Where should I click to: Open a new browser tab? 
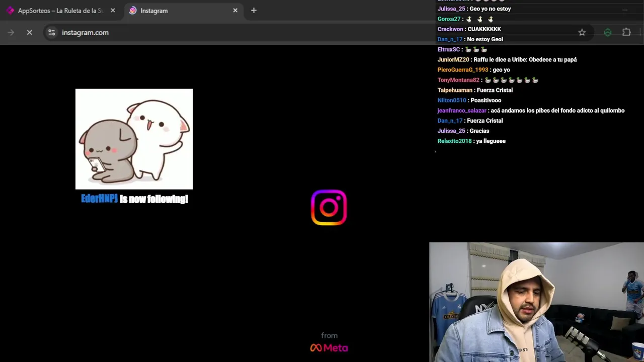pos(254,11)
